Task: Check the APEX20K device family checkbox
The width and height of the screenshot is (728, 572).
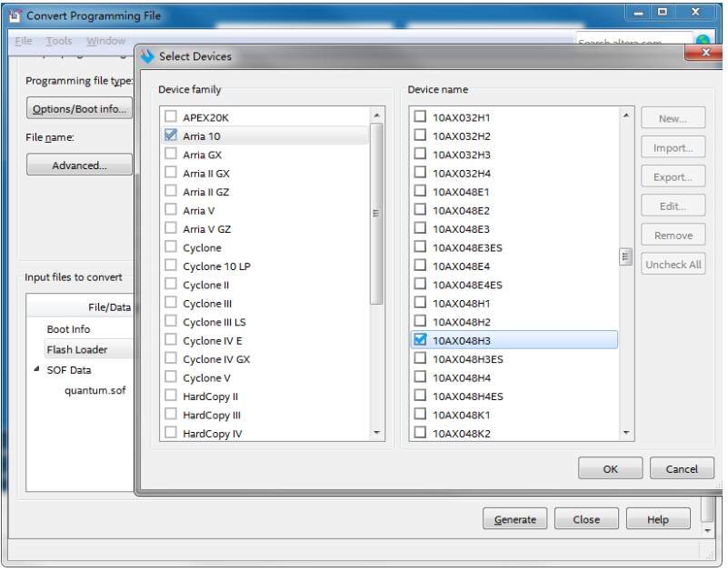Action: click(x=171, y=116)
